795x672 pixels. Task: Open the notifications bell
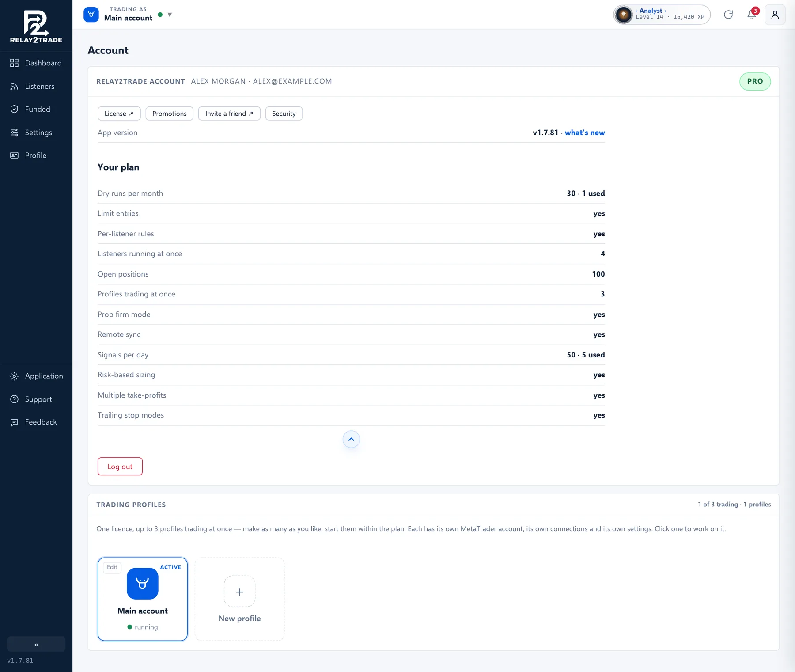point(752,15)
